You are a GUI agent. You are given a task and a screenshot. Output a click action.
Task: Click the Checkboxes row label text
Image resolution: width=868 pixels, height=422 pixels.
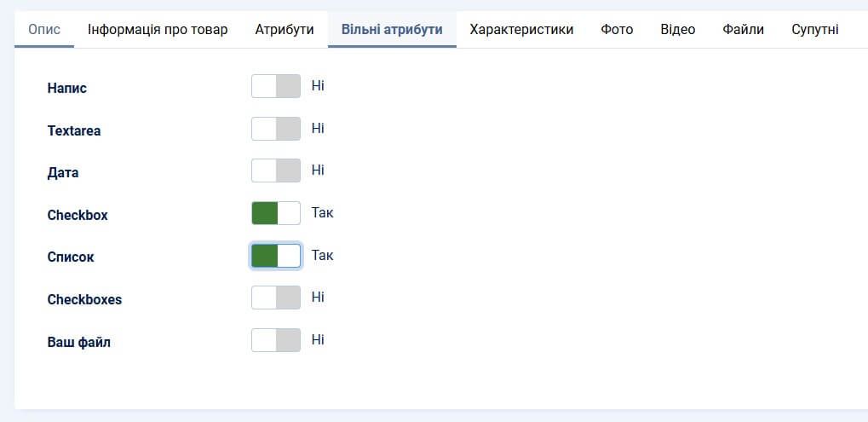(x=84, y=300)
